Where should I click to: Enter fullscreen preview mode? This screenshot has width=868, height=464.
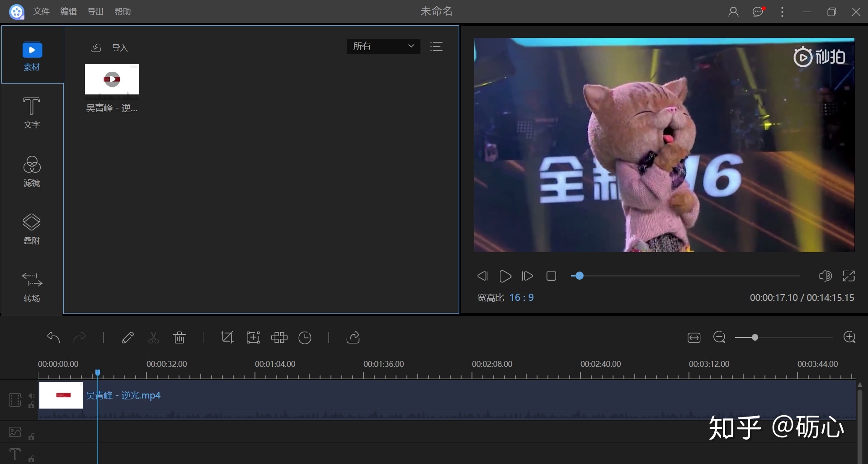(849, 276)
